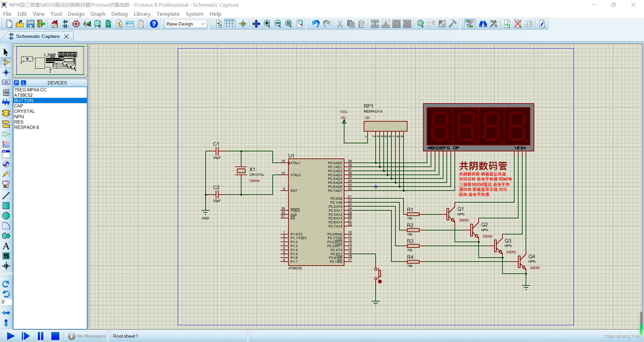Open the Design menu
The width and height of the screenshot is (644, 342).
[76, 14]
